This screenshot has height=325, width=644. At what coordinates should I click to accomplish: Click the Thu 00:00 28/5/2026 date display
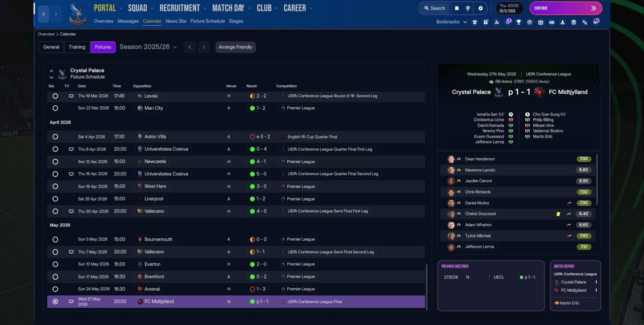click(x=509, y=8)
